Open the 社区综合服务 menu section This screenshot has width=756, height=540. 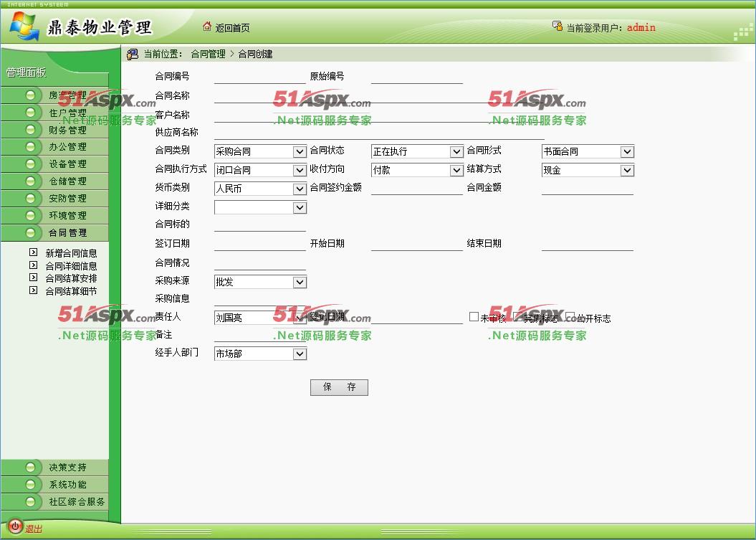[54, 501]
